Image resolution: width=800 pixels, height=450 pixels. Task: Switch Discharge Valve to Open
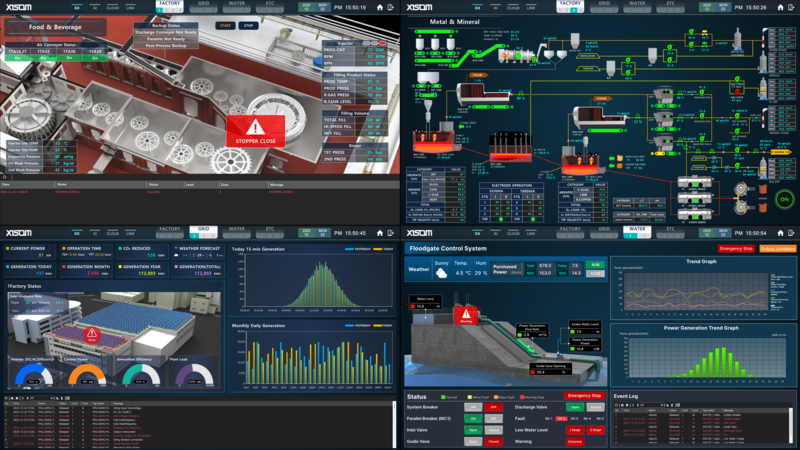pyautogui.click(x=572, y=407)
